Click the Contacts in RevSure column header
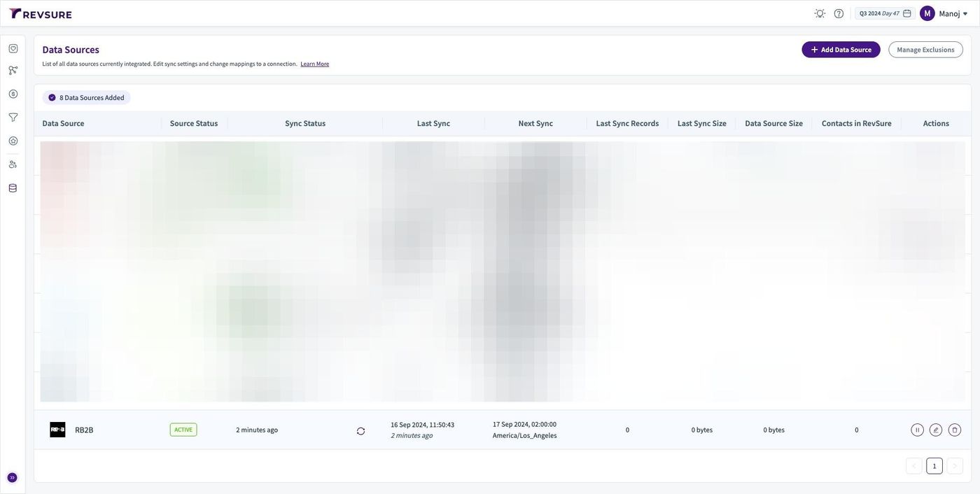Image resolution: width=980 pixels, height=494 pixels. 857,123
